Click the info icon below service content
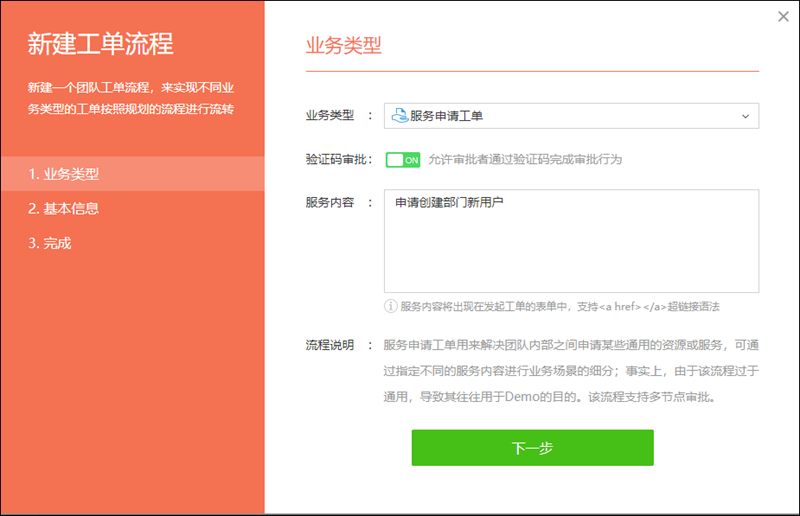800x516 pixels. 391,306
